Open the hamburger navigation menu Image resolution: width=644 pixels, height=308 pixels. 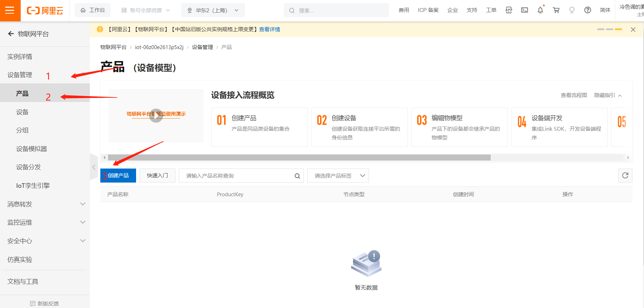coord(10,10)
